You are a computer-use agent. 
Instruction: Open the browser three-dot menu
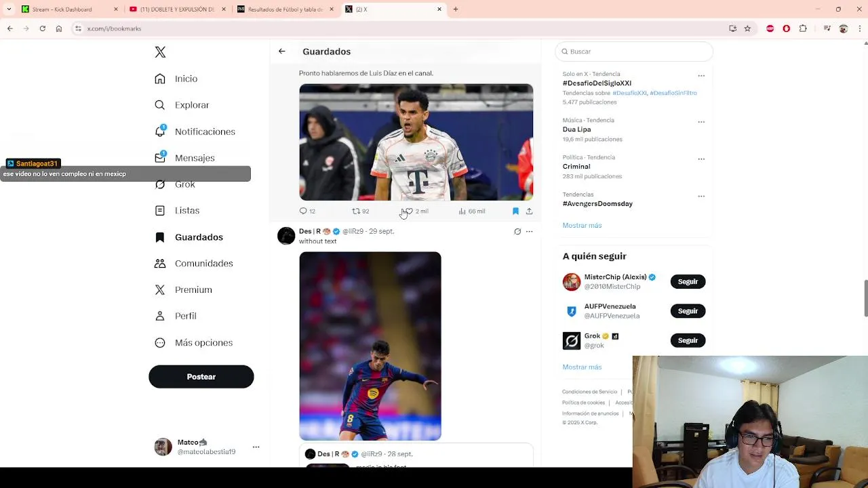[x=861, y=28]
